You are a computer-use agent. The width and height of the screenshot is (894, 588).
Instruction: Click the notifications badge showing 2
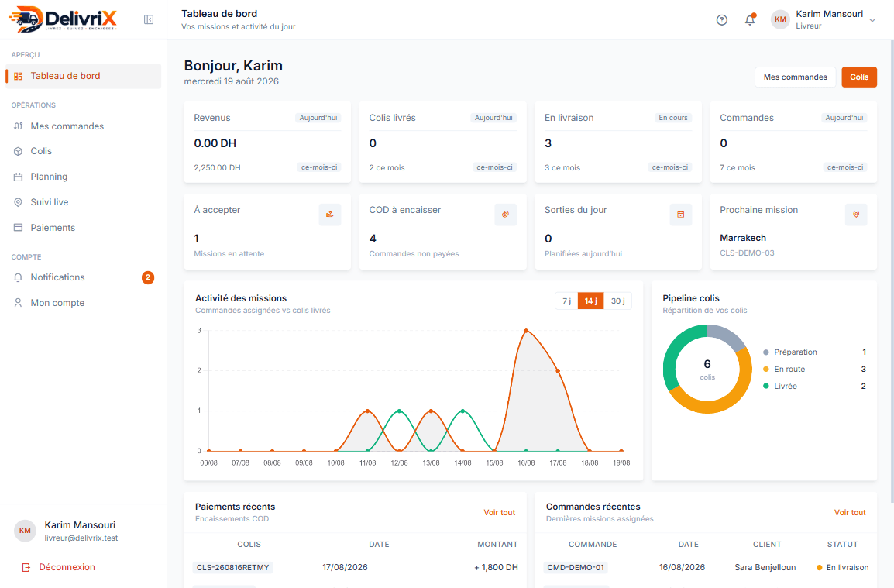(148, 277)
